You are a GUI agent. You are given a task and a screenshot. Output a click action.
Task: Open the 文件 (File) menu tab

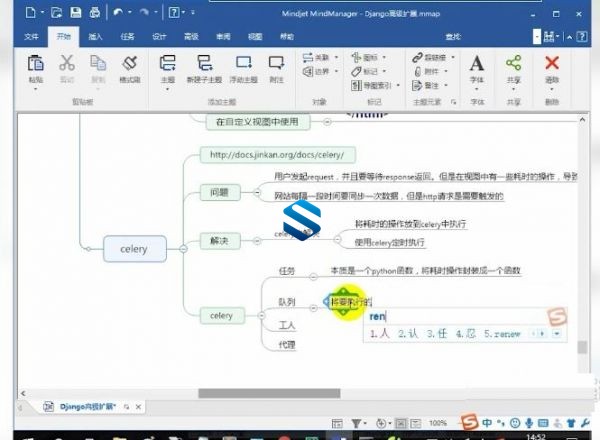pyautogui.click(x=31, y=37)
